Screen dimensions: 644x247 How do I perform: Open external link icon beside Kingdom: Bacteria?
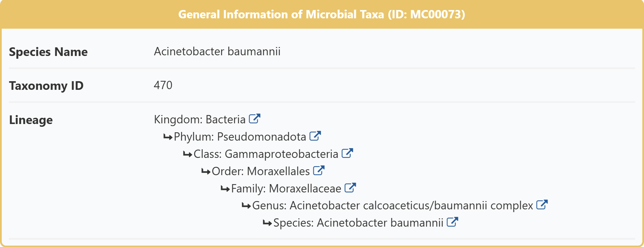tap(254, 119)
